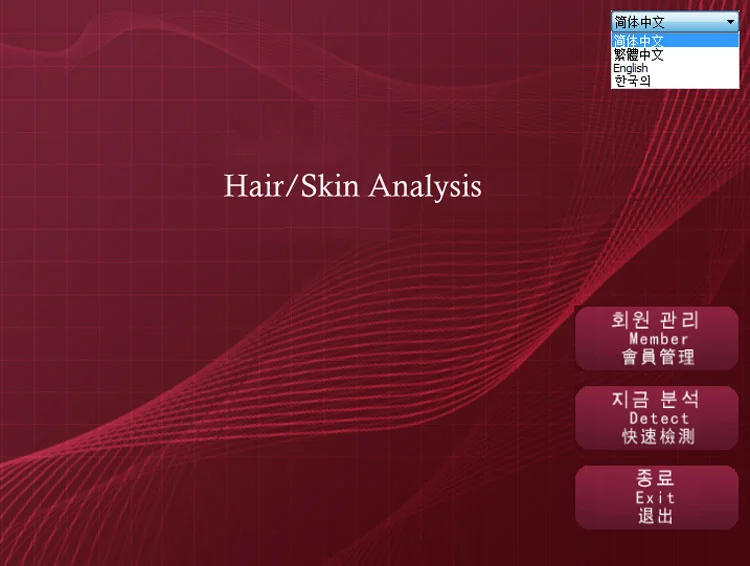
Task: Select 繁體中文 in the language list
Action: [675, 54]
